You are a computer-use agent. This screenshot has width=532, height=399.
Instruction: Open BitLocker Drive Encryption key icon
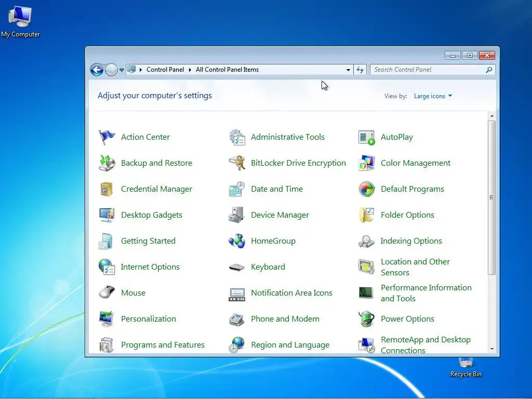[x=237, y=163]
